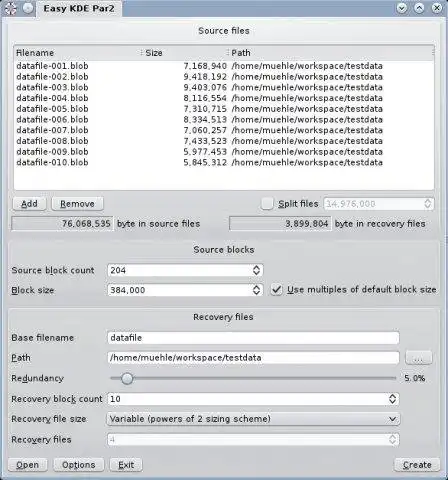The width and height of the screenshot is (448, 480).
Task: Select datafile-001.blob row
Action: click(224, 66)
